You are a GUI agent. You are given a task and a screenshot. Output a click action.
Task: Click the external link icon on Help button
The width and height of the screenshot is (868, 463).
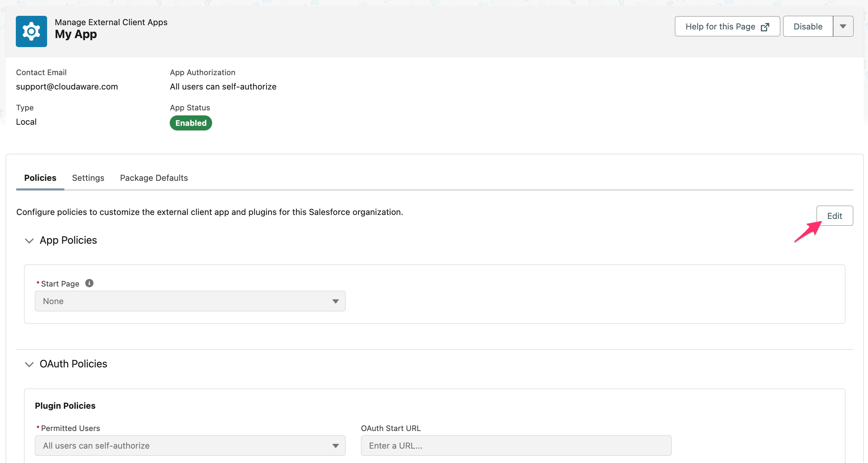[x=765, y=26]
